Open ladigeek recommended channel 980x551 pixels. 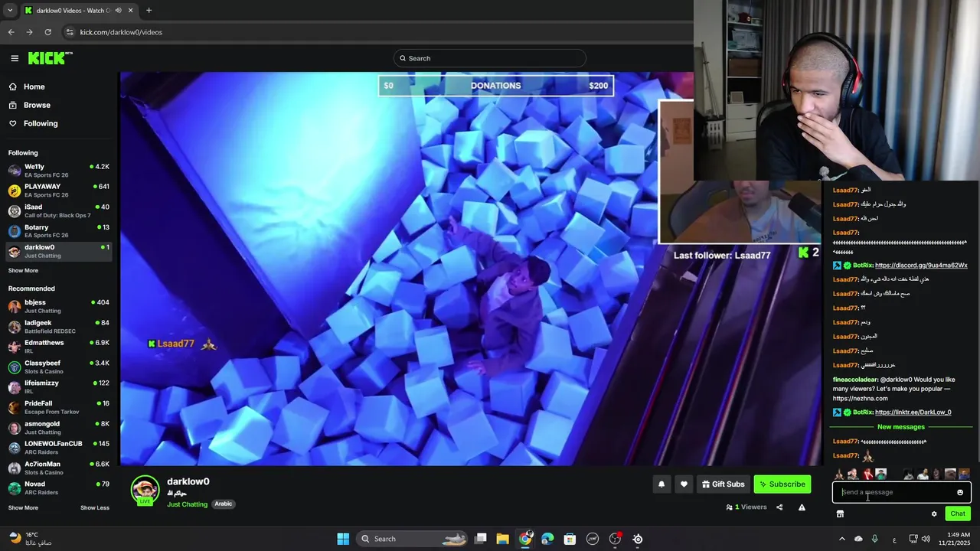pyautogui.click(x=59, y=327)
